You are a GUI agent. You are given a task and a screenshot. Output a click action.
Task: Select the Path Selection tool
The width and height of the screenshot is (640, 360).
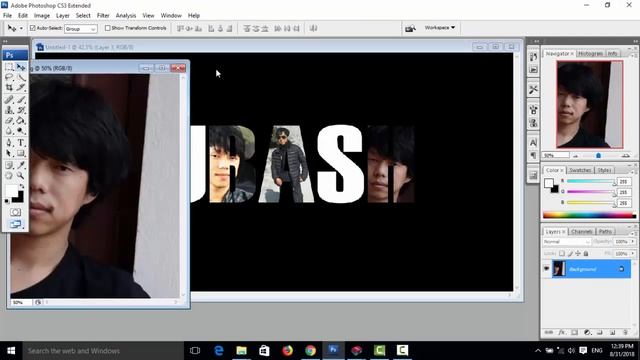click(x=9, y=153)
